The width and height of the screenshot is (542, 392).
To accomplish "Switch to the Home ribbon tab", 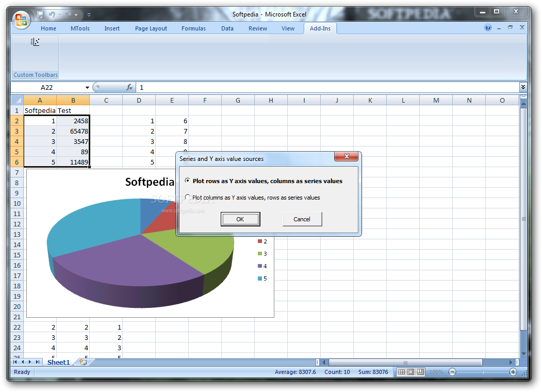I will [x=48, y=28].
